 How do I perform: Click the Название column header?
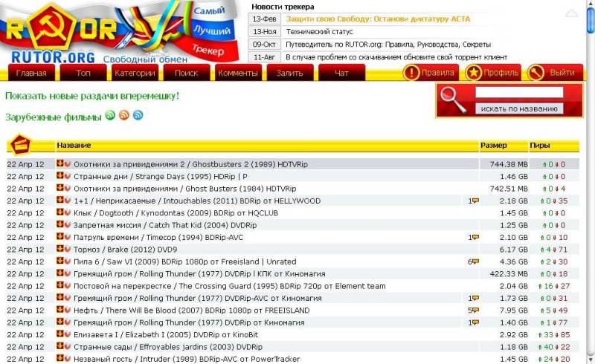pos(74,145)
